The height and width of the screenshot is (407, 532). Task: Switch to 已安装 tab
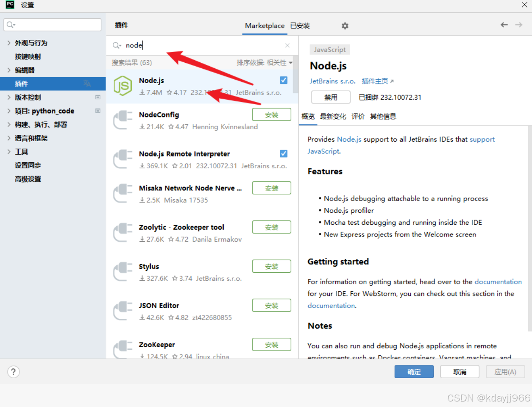click(300, 25)
